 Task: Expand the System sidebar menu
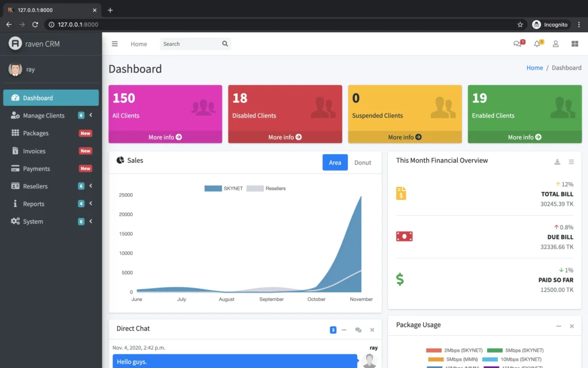pyautogui.click(x=51, y=221)
